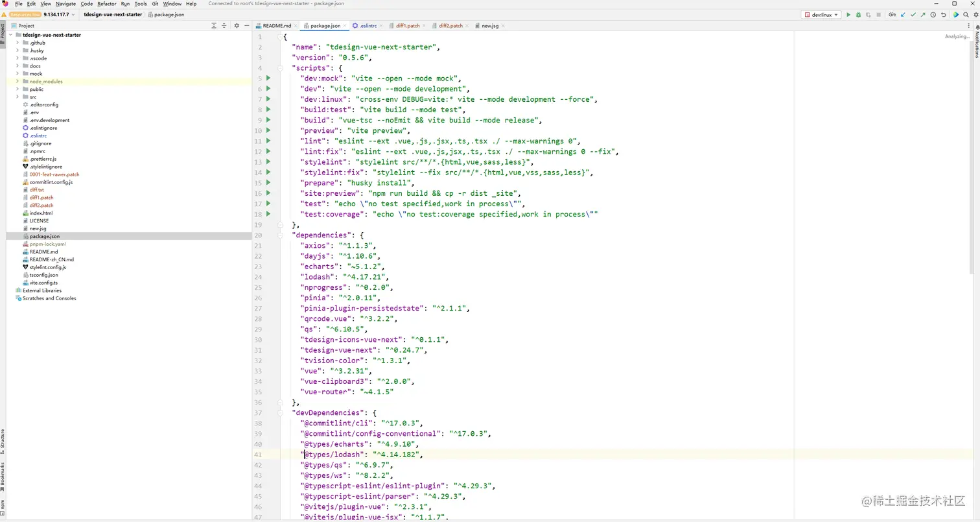Click Git update project blue arrow
The image size is (980, 522).
(x=903, y=14)
